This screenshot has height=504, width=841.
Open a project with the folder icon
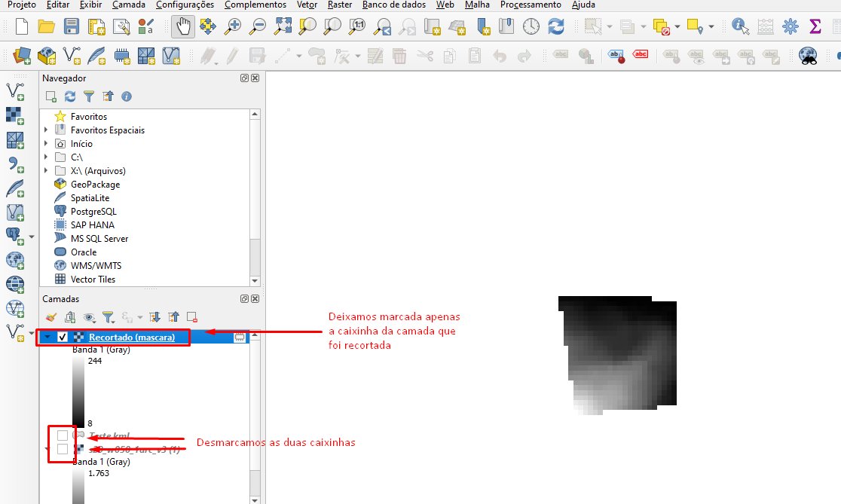[x=46, y=26]
